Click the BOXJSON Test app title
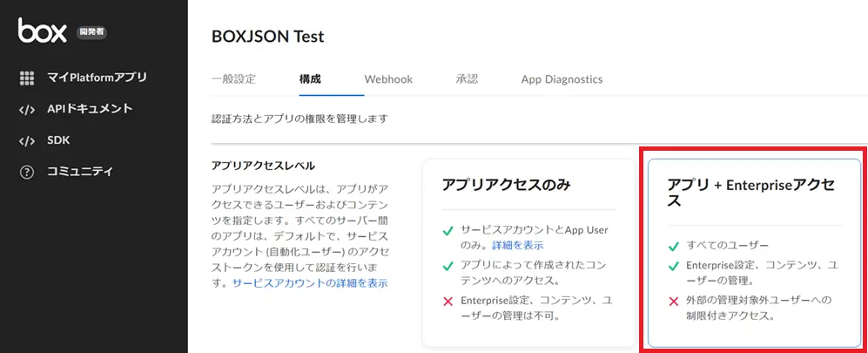Image resolution: width=868 pixels, height=353 pixels. click(267, 37)
